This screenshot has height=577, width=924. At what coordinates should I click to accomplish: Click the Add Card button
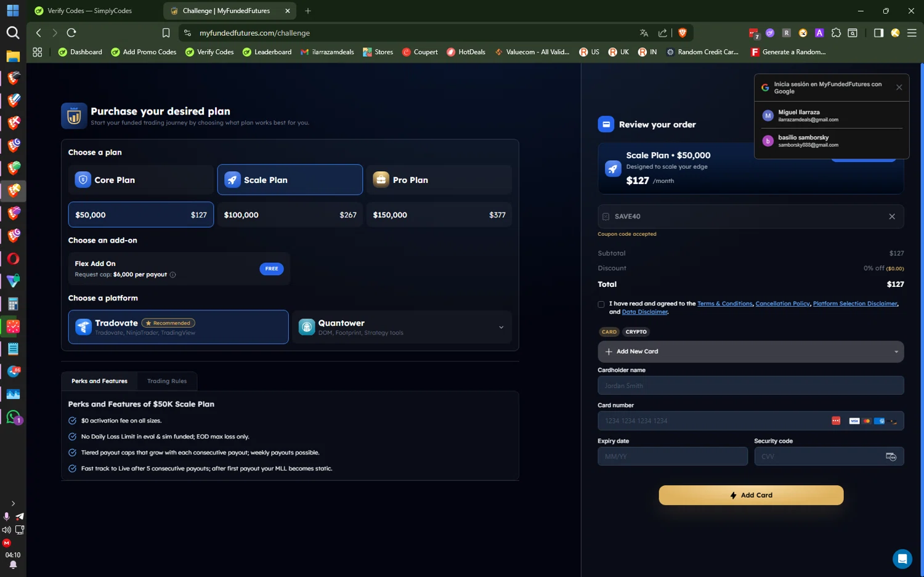[x=751, y=495]
